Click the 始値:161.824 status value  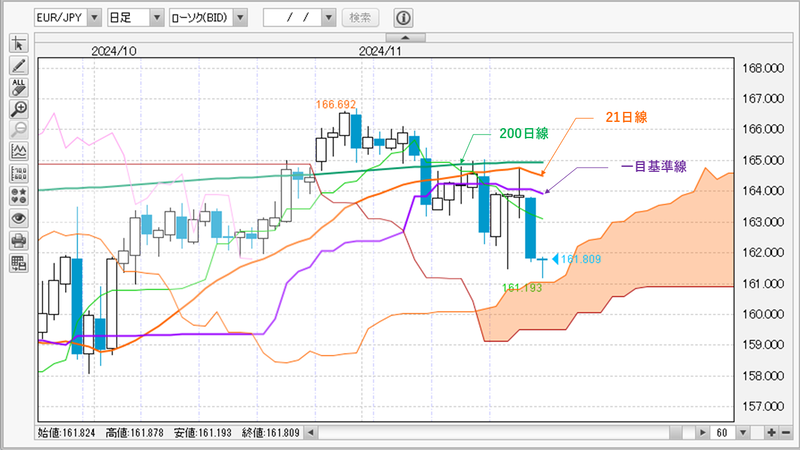[x=66, y=433]
